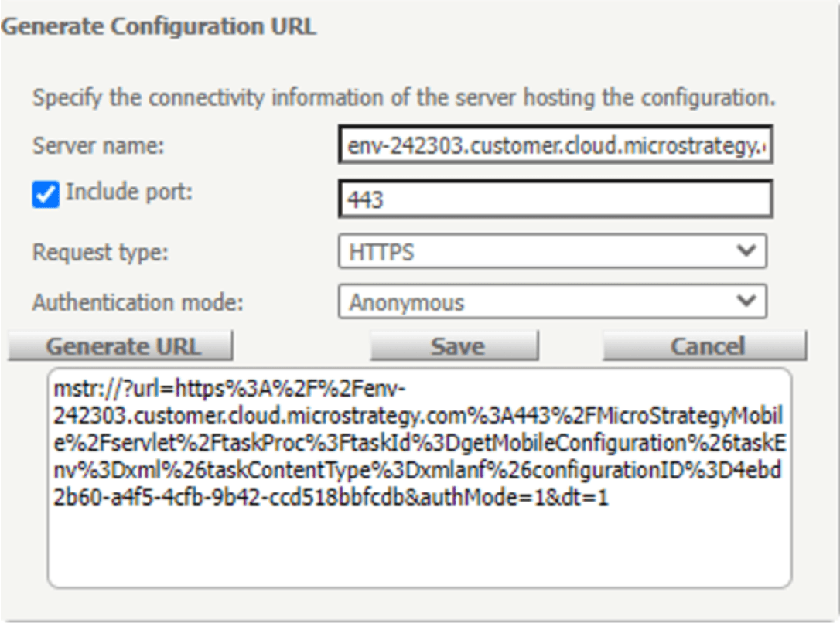
Task: Open the Request type dropdown showing HTTPS
Action: (x=541, y=252)
